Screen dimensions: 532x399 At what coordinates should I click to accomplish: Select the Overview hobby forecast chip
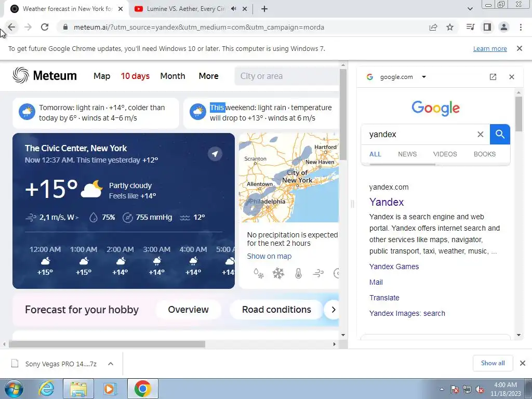[188, 310]
